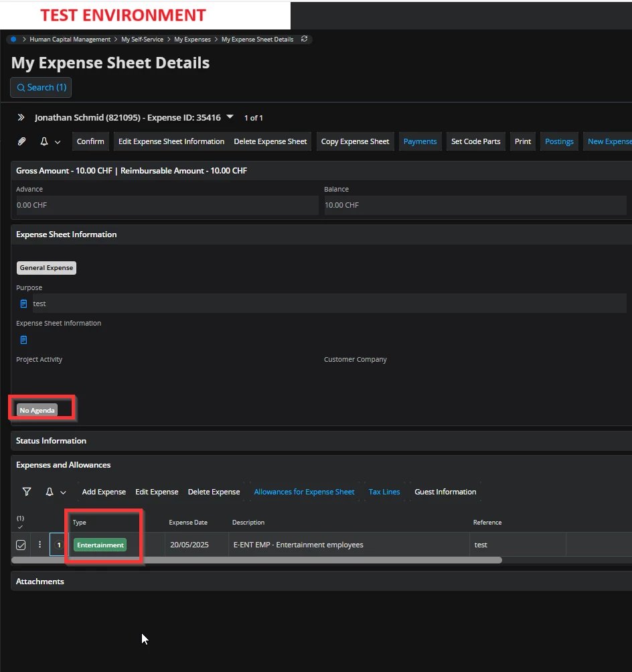This screenshot has height=672, width=632.
Task: Sort by Description column header
Action: 248,523
